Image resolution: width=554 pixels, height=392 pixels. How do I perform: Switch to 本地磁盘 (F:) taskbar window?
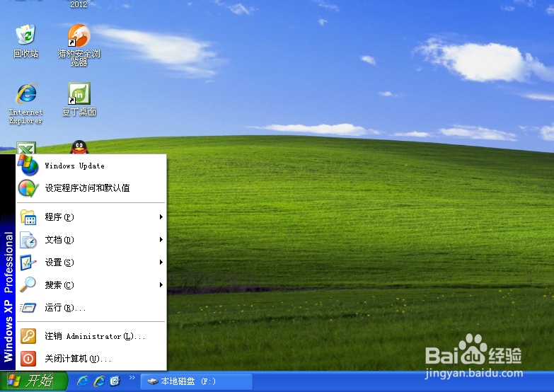click(197, 381)
